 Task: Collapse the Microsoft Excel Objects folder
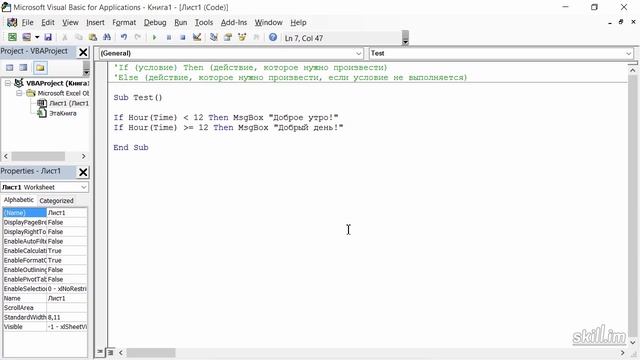[x=19, y=93]
